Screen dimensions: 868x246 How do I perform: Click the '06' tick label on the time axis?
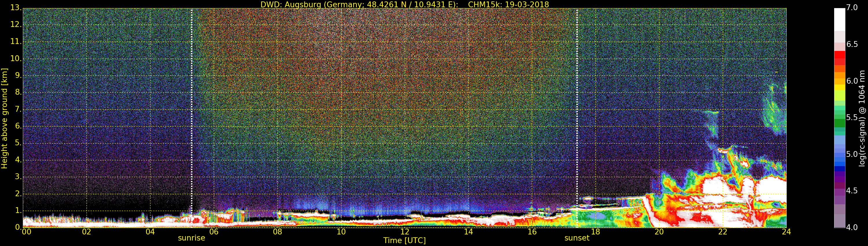tap(214, 232)
